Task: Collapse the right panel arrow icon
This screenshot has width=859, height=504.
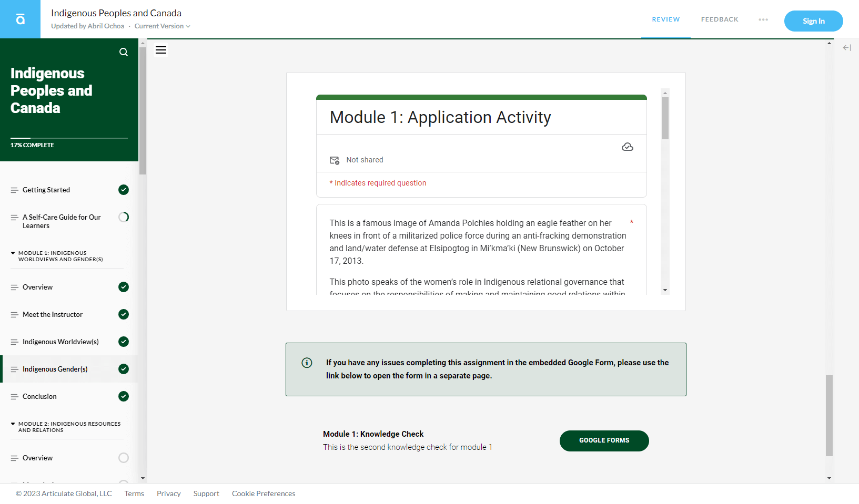Action: pyautogui.click(x=847, y=48)
